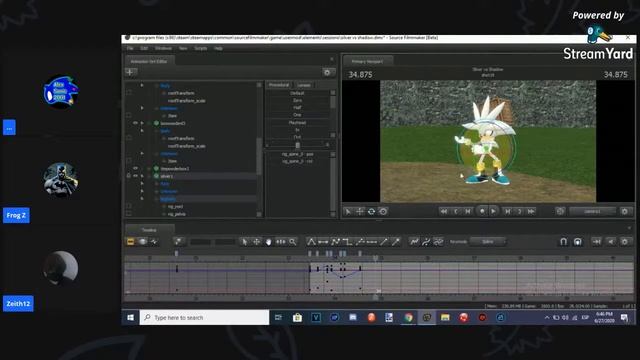Image resolution: width=640 pixels, height=360 pixels.
Task: Click the playhead marker on timeline ruler
Action: [x=375, y=258]
